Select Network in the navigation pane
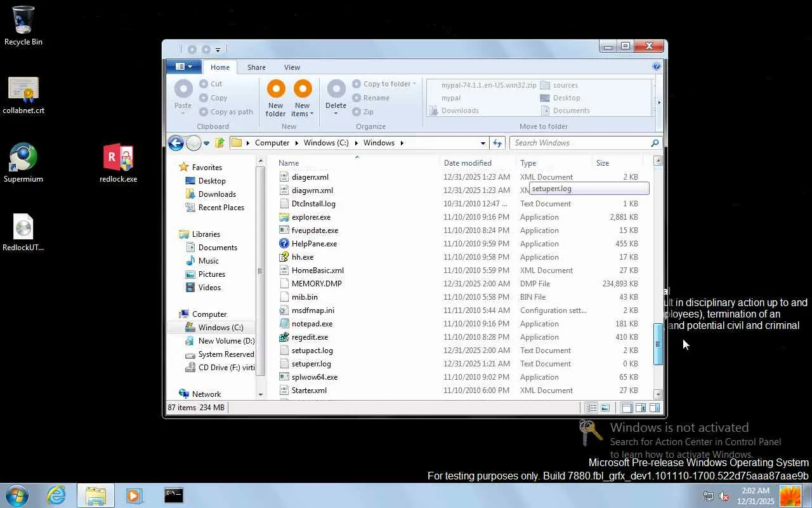812x508 pixels. [x=207, y=394]
